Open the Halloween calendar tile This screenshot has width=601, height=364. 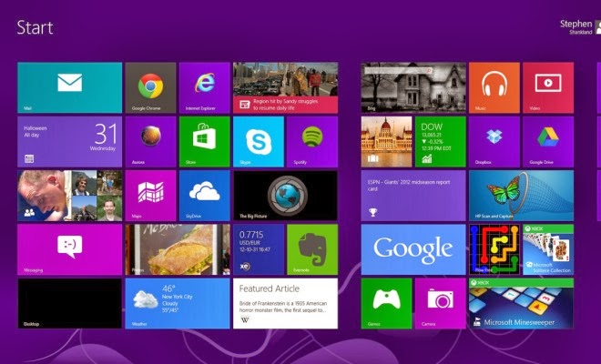point(70,142)
